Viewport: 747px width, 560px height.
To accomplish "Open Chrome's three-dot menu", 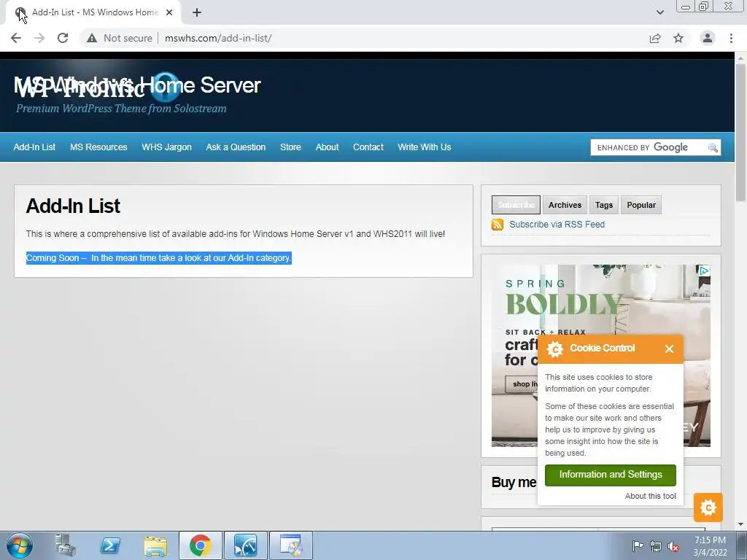I will point(731,38).
